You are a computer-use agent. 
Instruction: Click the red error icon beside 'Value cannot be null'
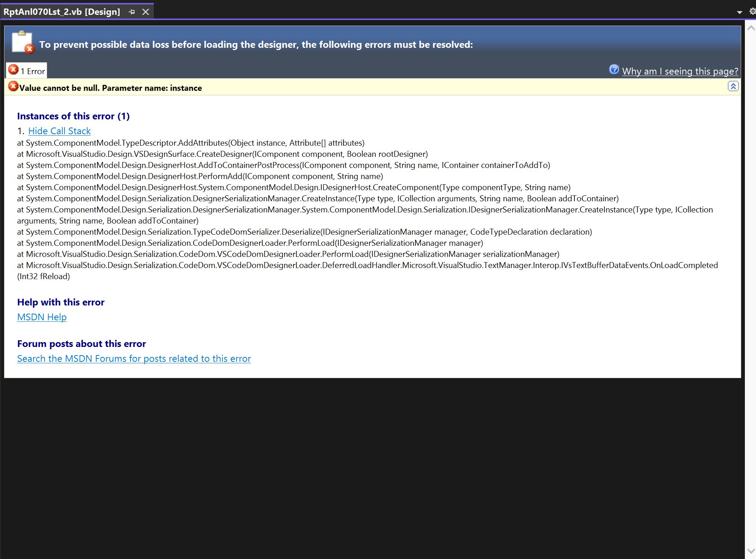click(x=13, y=86)
